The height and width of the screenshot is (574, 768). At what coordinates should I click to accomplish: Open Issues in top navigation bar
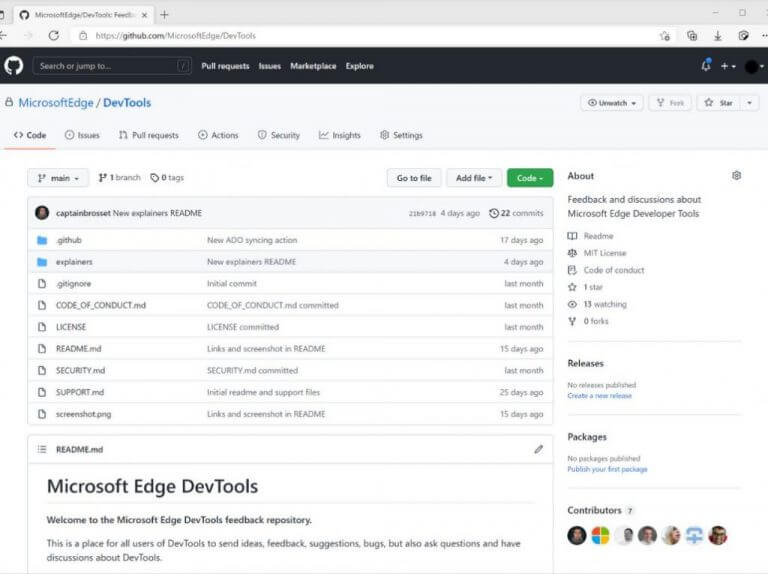pos(270,66)
